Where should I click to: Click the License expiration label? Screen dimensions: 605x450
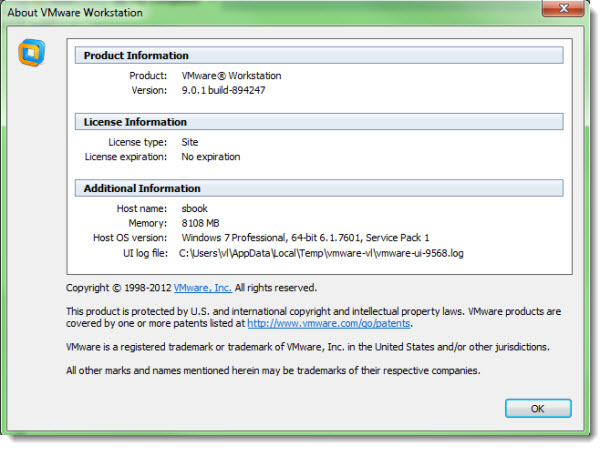(x=126, y=157)
